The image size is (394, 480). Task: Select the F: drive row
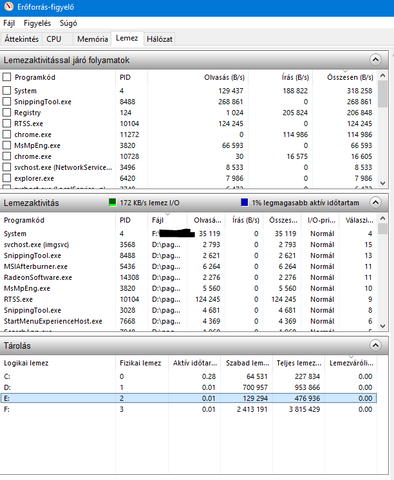(189, 409)
